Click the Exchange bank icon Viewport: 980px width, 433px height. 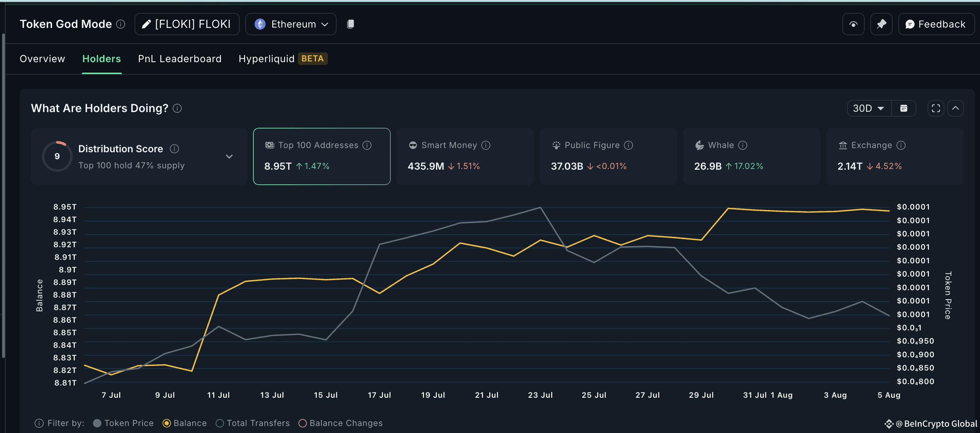843,145
